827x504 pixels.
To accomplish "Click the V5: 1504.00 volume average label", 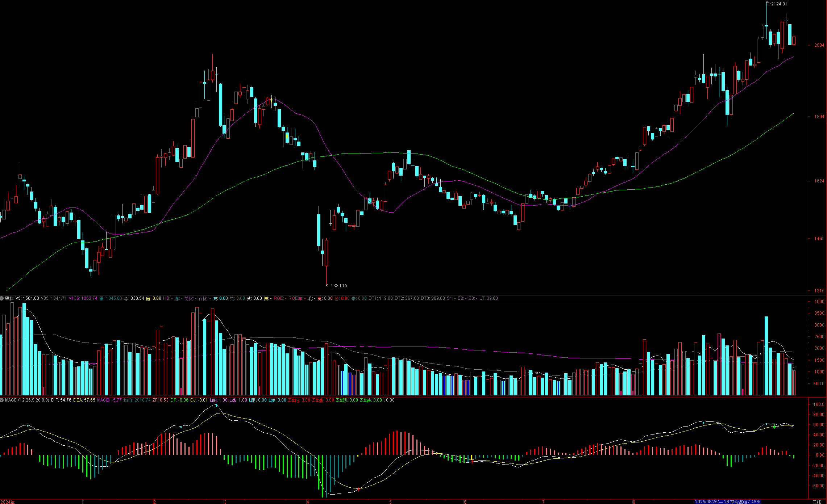I will [27, 298].
